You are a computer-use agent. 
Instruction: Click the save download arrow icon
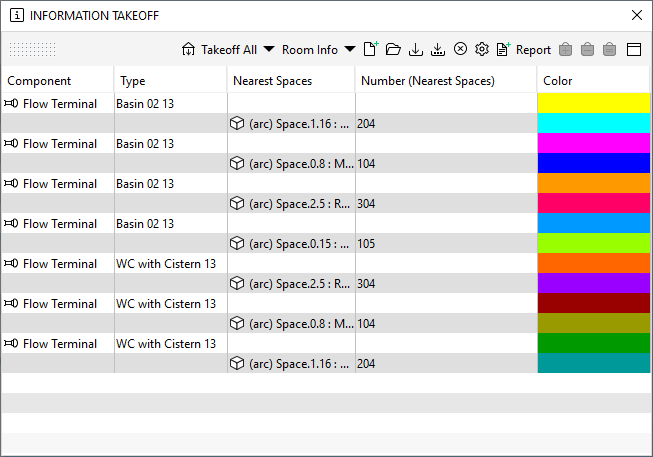[x=416, y=50]
